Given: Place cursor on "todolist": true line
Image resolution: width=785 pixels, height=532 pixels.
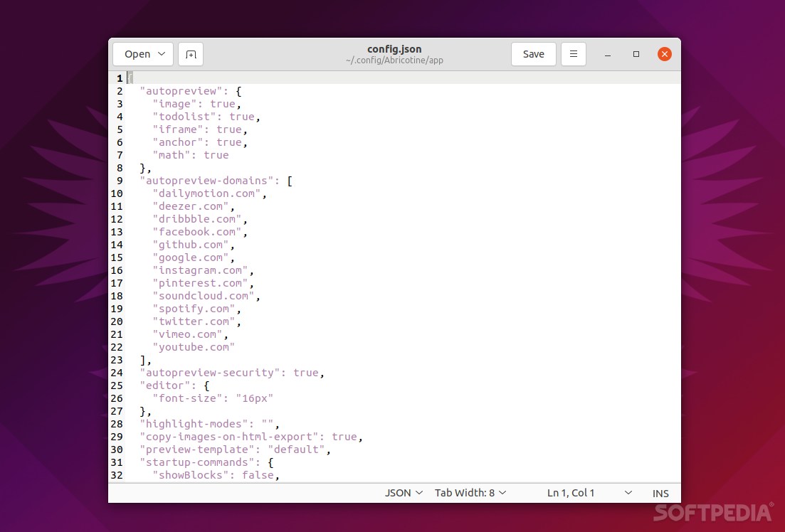Looking at the screenshot, I should click(206, 117).
